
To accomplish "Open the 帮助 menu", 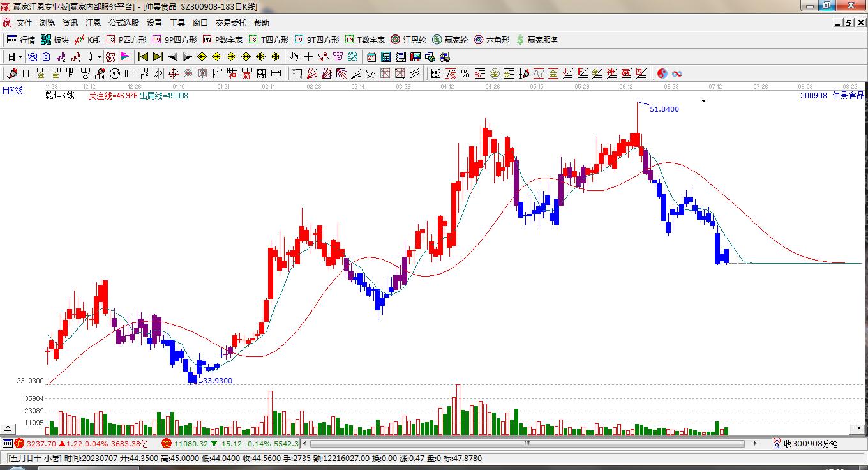I will pyautogui.click(x=262, y=23).
